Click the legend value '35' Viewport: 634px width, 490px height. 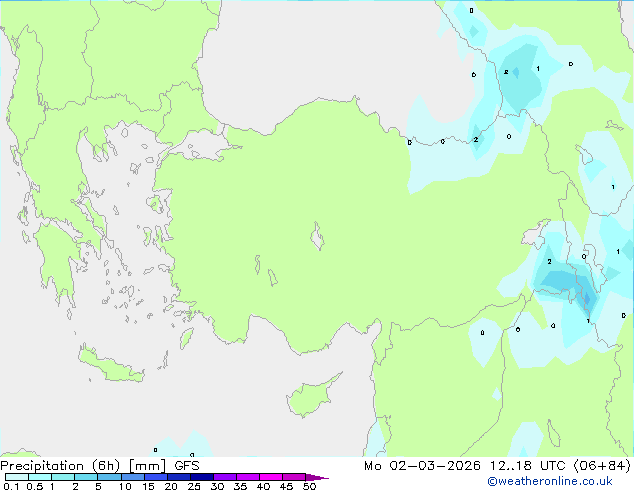[240, 486]
